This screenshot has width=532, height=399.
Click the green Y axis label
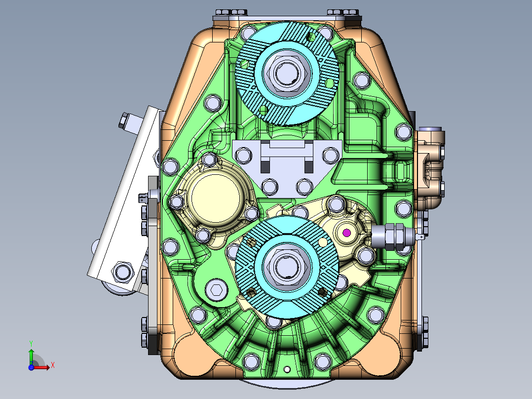tap(32, 343)
